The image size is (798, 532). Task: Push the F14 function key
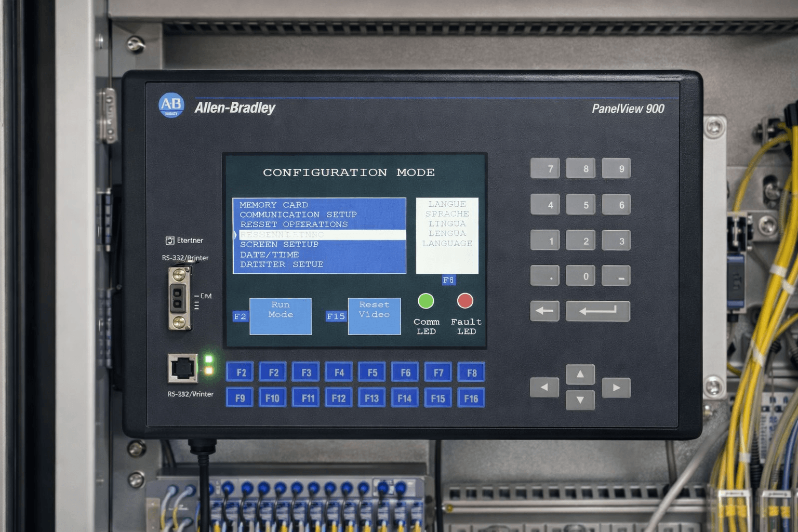coord(405,398)
